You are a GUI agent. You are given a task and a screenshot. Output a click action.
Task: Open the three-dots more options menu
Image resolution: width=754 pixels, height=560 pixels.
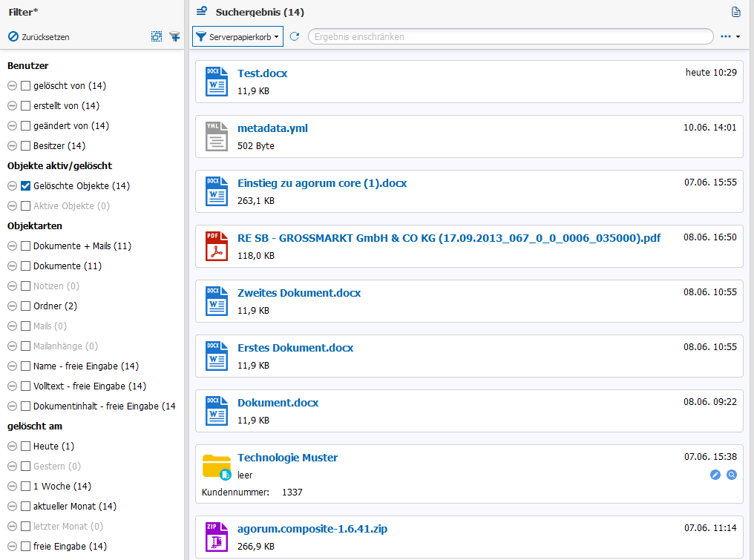point(730,36)
